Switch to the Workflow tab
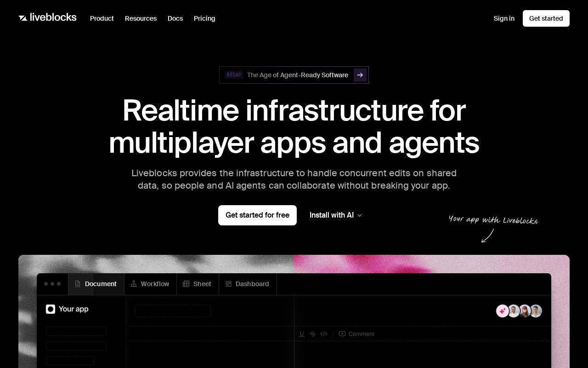Viewport: 588px width, 368px height. coord(150,284)
